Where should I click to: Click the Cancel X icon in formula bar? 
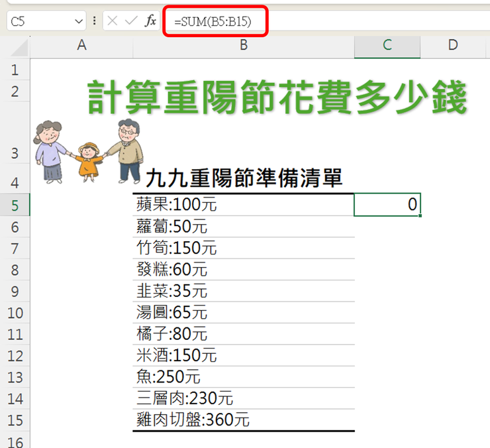pyautogui.click(x=112, y=21)
